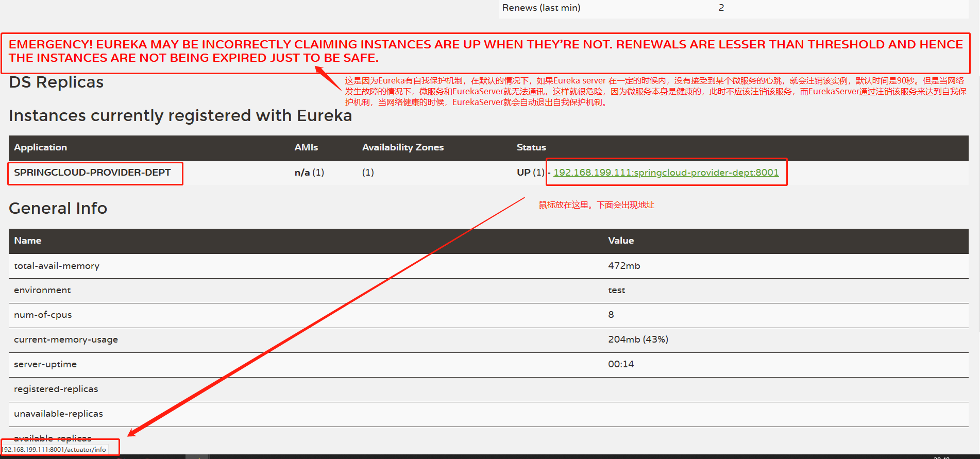
Task: Click the 'UP (1)' status text
Action: [x=531, y=173]
